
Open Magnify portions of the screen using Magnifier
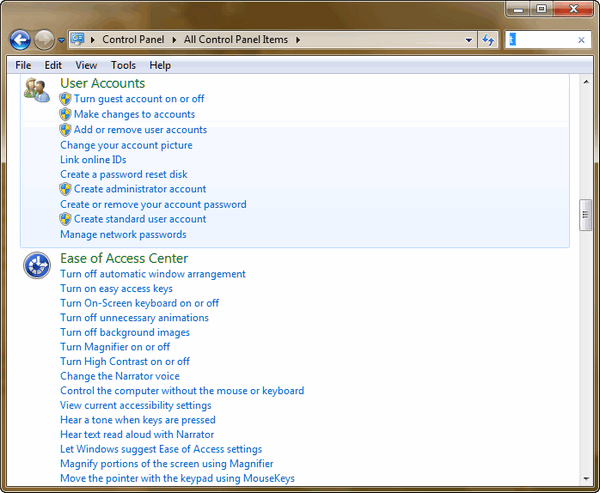[x=167, y=464]
